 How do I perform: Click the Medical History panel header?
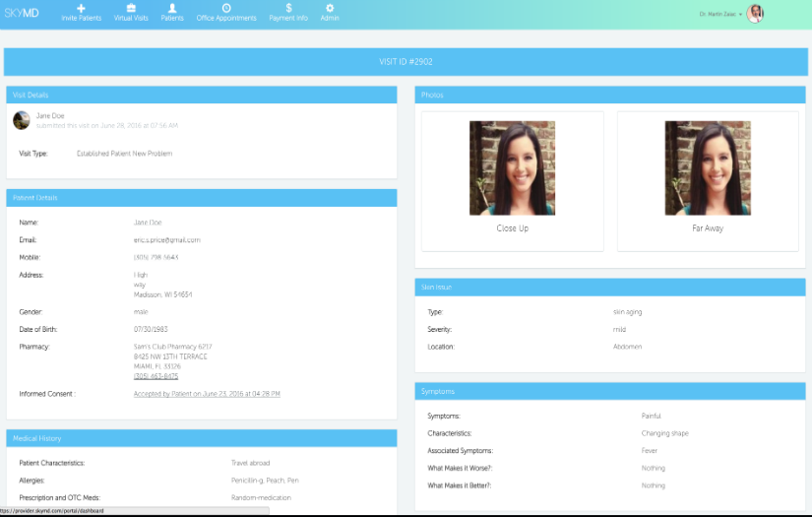coord(202,438)
